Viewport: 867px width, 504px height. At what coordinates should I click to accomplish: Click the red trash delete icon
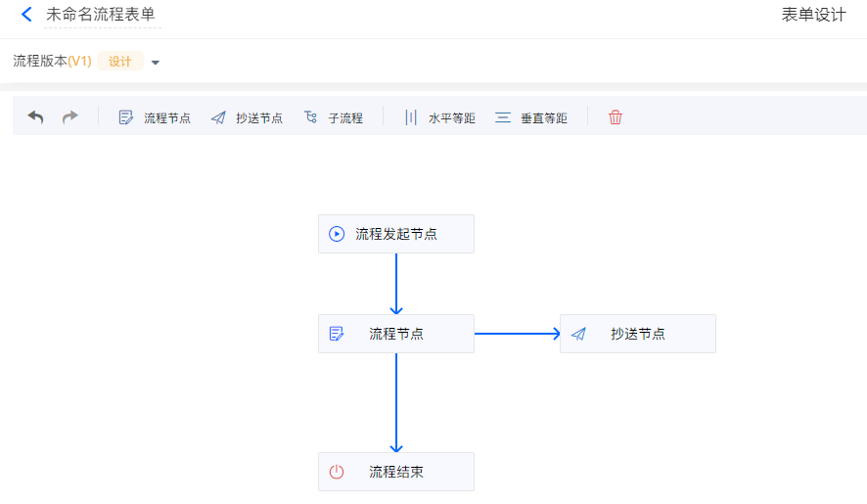point(616,117)
